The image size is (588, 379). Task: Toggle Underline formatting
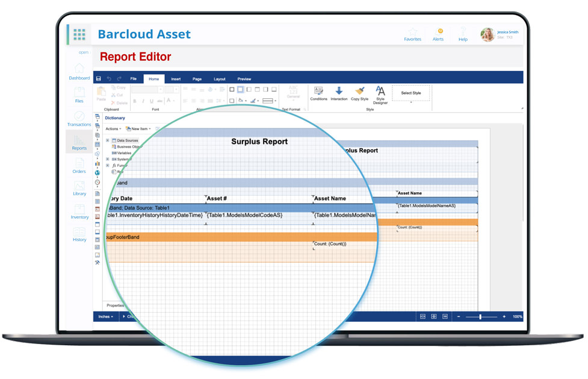(x=152, y=101)
